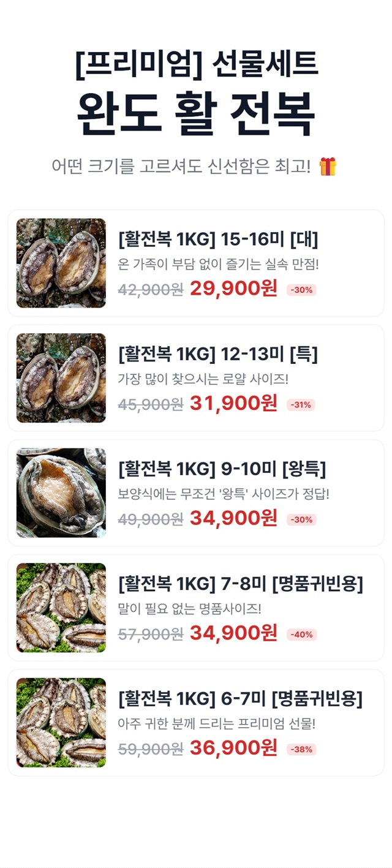392x868 pixels.
Task: Open thumbnail image of the 15-16미 [대] abalone
Action: tap(61, 263)
